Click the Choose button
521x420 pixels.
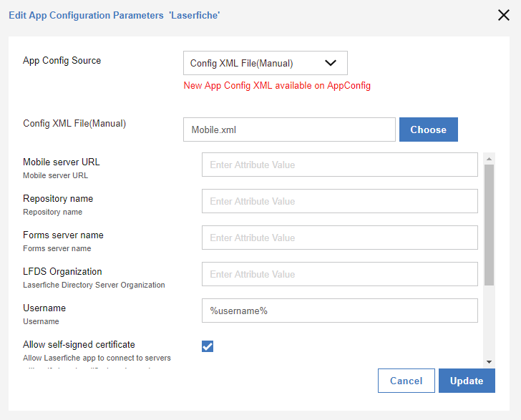428,130
